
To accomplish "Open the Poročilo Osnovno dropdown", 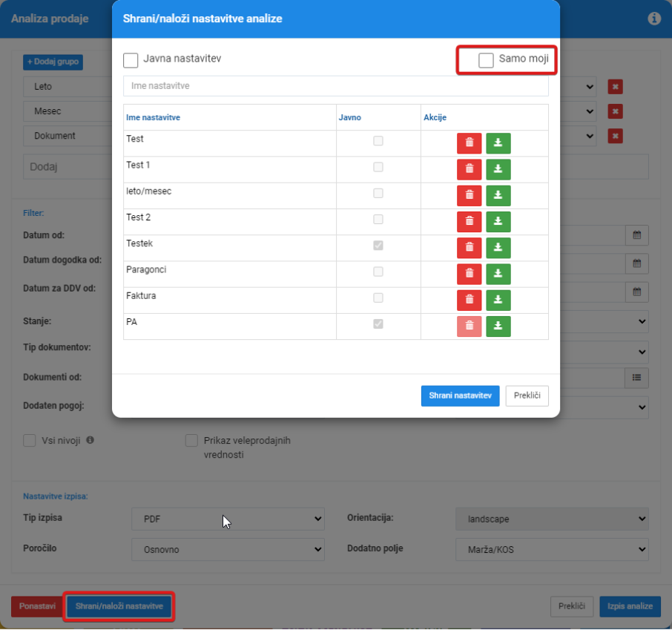I will (x=228, y=549).
